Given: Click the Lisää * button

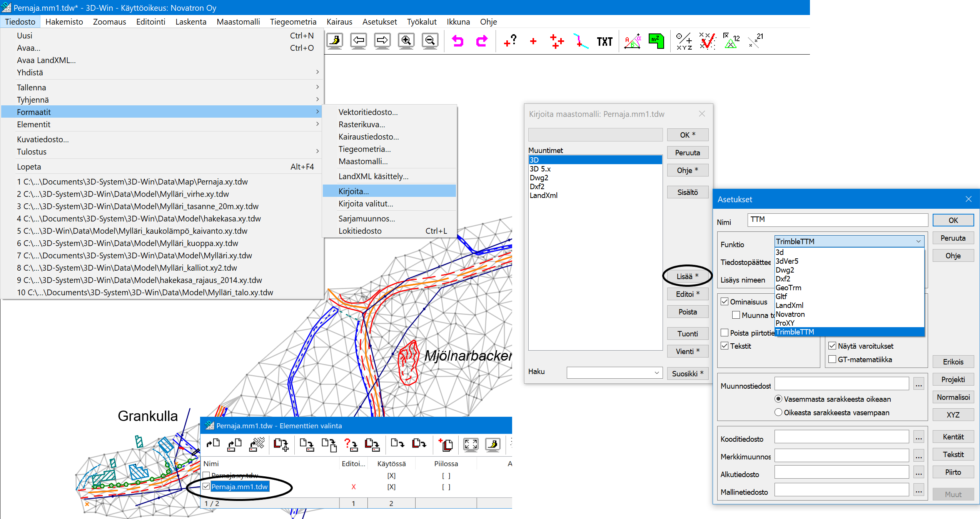Looking at the screenshot, I should coord(687,276).
